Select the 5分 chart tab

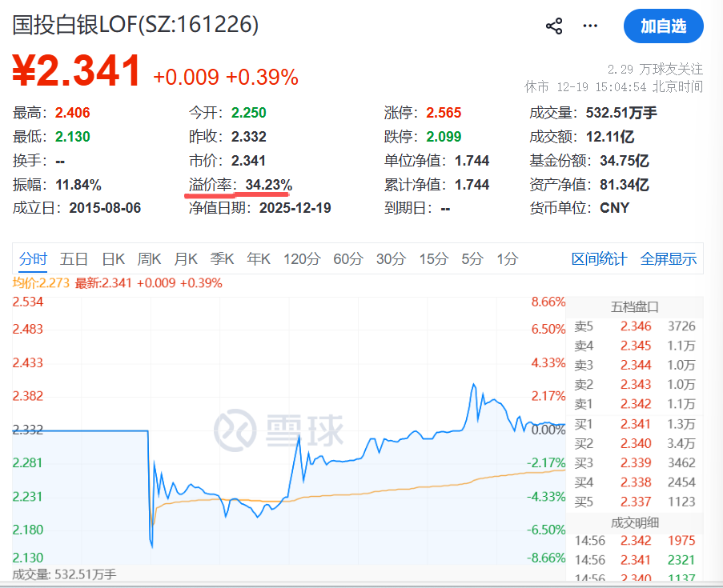pos(472,258)
